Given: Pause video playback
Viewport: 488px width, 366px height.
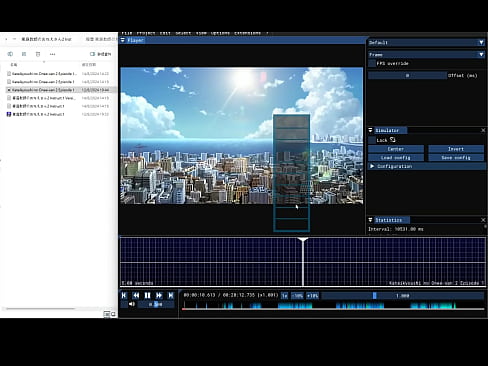Looking at the screenshot, I should pos(147,295).
